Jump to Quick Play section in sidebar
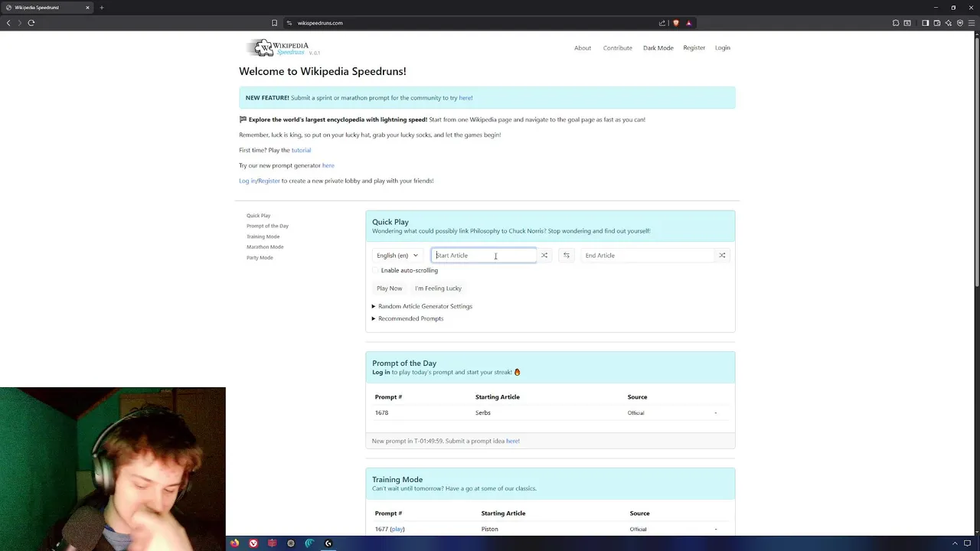Image resolution: width=980 pixels, height=551 pixels. 259,216
